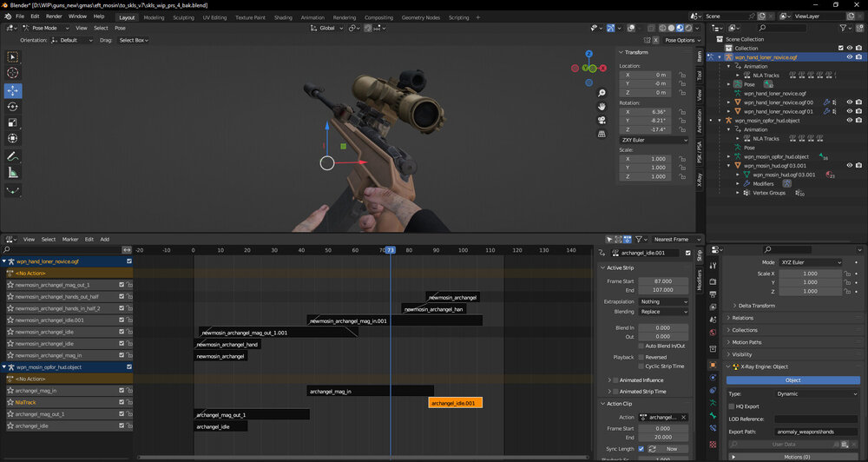
Task: Toggle camera view with the camera gizmo icon
Action: [602, 120]
